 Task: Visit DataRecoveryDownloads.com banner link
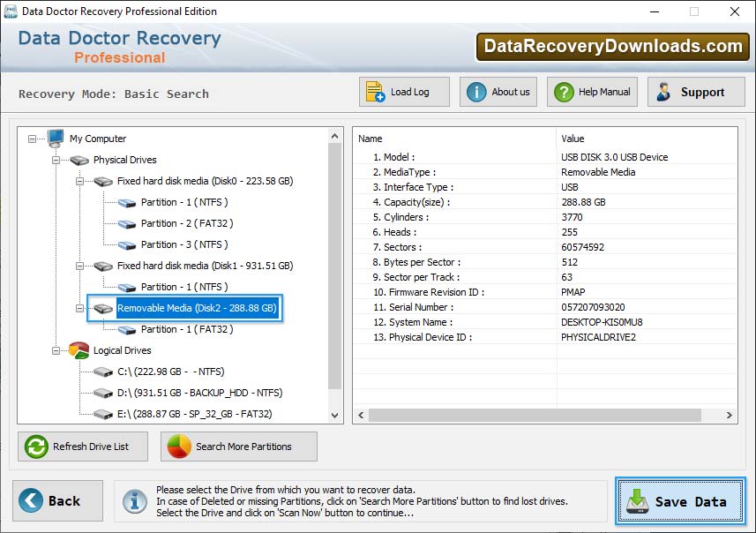pyautogui.click(x=613, y=46)
